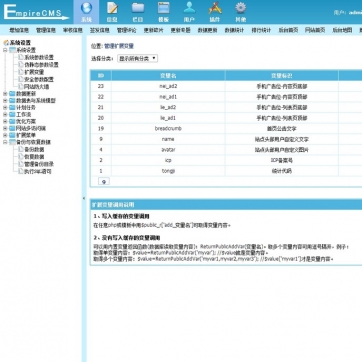Image resolution: width=362 pixels, height=362 pixels.
Task: Click 增加信息 in the shortcut bar
Action: pyautogui.click(x=19, y=30)
